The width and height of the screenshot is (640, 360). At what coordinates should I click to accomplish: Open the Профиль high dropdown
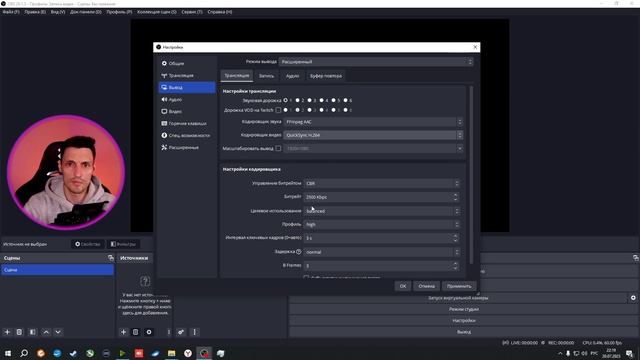tap(382, 224)
